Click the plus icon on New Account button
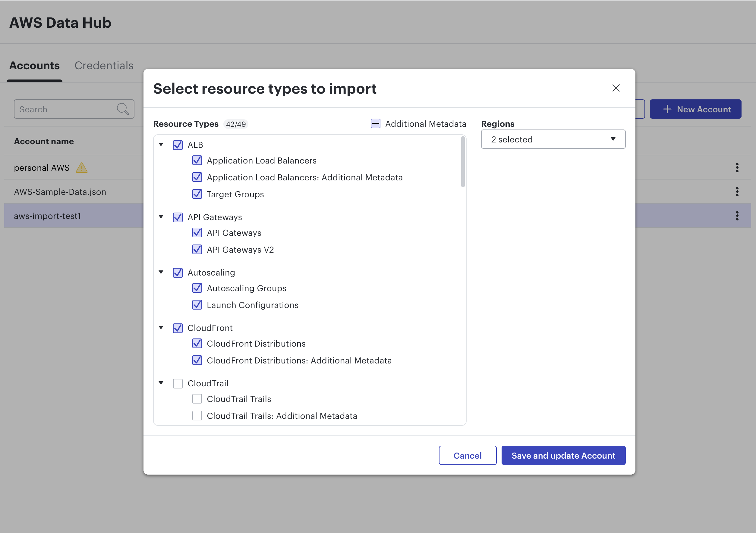756x533 pixels. [667, 109]
